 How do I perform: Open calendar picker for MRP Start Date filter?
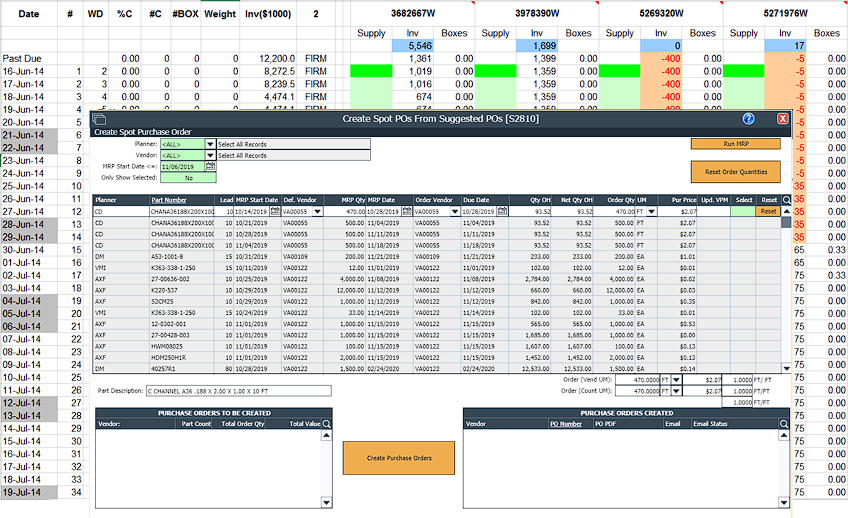pyautogui.click(x=210, y=166)
